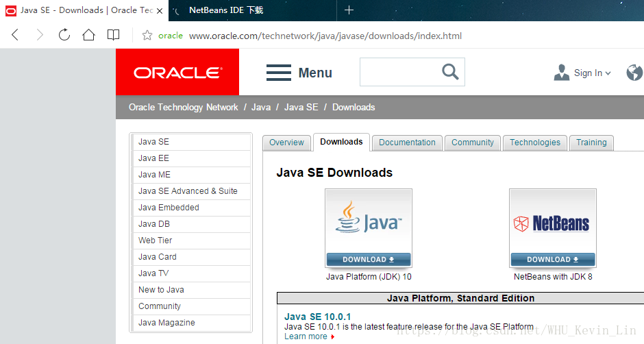The width and height of the screenshot is (644, 344).
Task: Switch to the Training tab
Action: pyautogui.click(x=591, y=143)
